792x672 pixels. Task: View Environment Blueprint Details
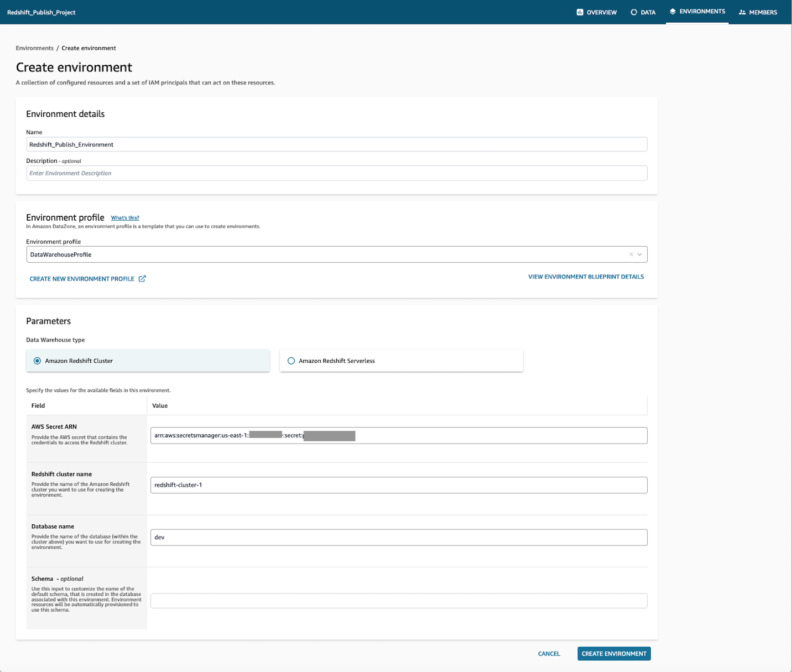(x=586, y=277)
